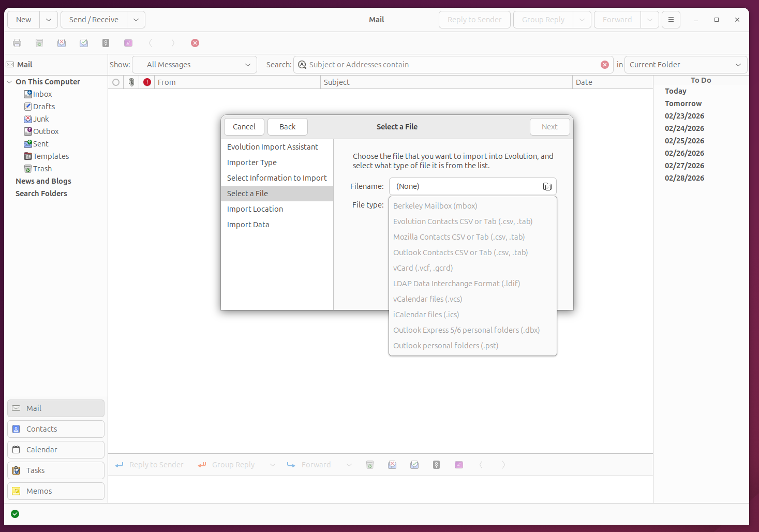Click the preview pane Not Junk icon
The width and height of the screenshot is (759, 532).
414,465
